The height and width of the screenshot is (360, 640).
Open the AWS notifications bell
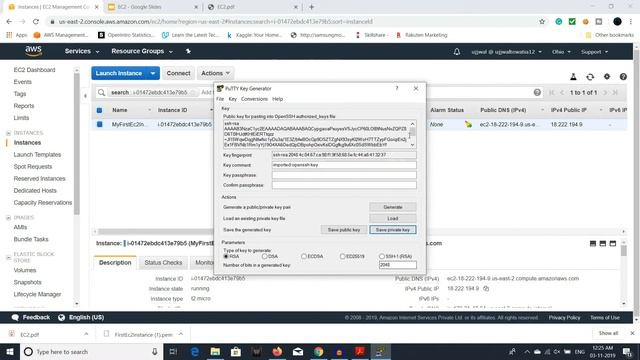click(x=457, y=52)
